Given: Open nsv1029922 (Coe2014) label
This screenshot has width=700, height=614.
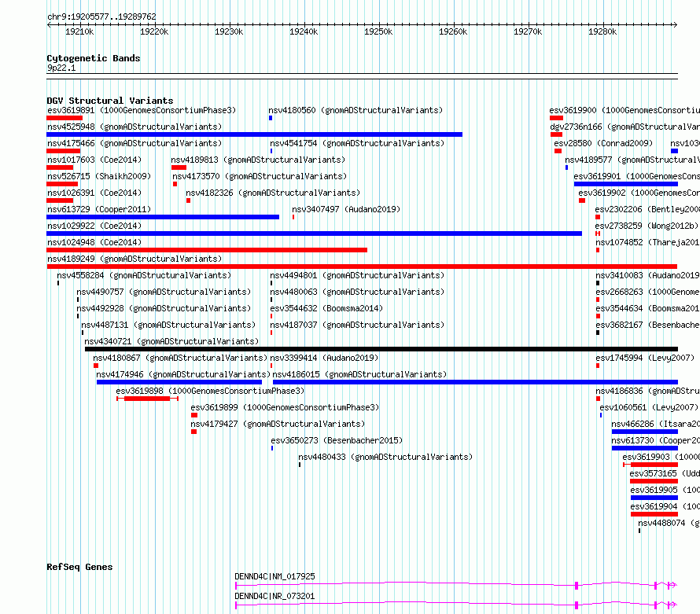Looking at the screenshot, I should [x=94, y=226].
